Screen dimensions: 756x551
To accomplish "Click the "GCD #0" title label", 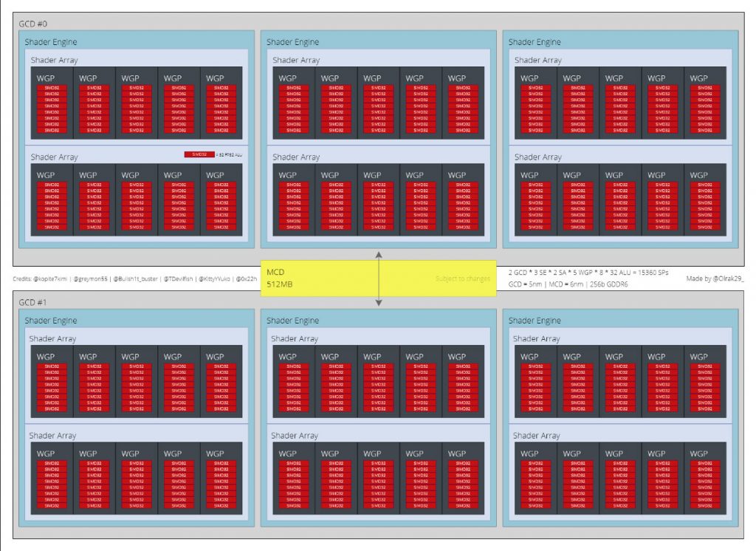I will (x=32, y=24).
